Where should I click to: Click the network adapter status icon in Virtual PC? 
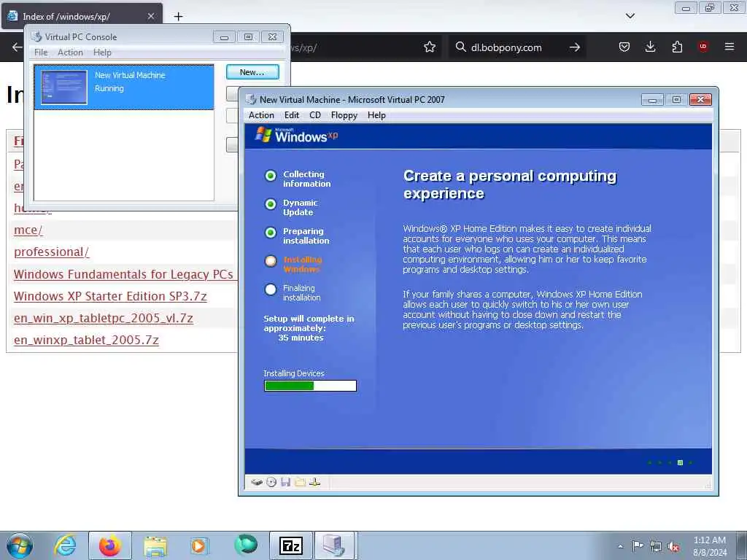tap(314, 482)
